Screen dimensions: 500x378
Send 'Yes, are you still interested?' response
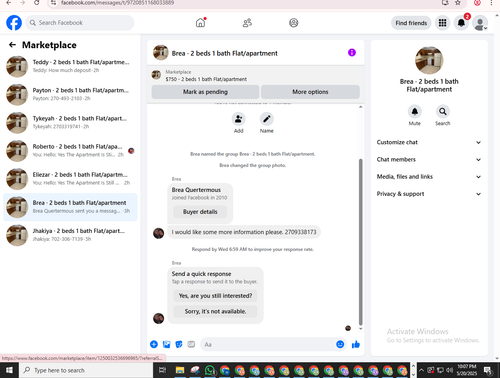[x=215, y=296]
